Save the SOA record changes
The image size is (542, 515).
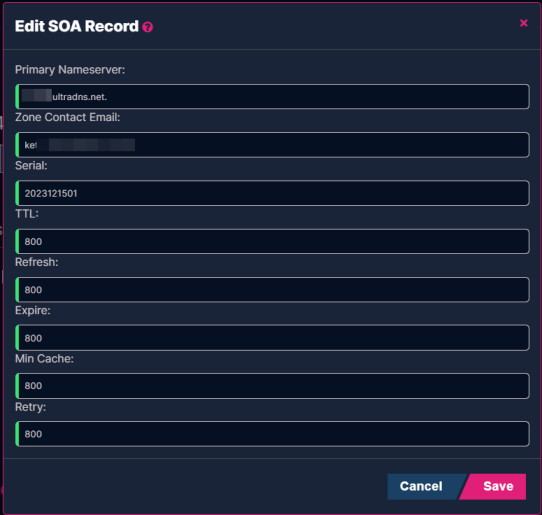[x=494, y=486]
